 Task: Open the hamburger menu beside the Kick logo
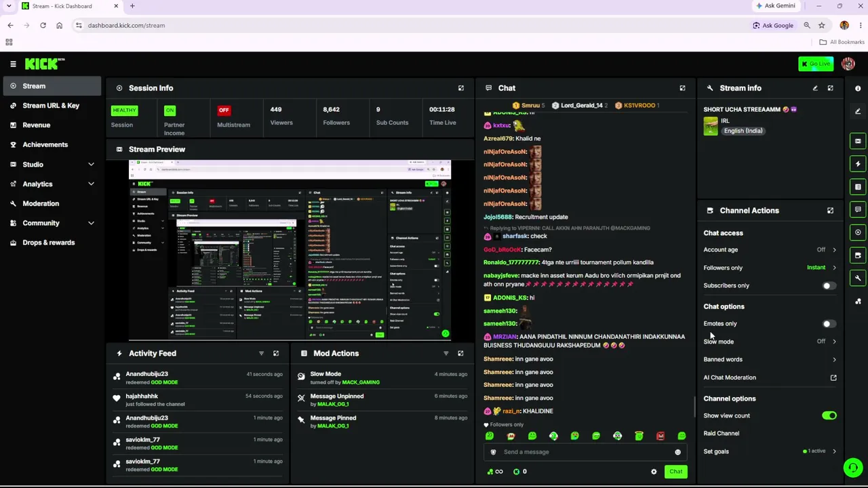point(13,64)
